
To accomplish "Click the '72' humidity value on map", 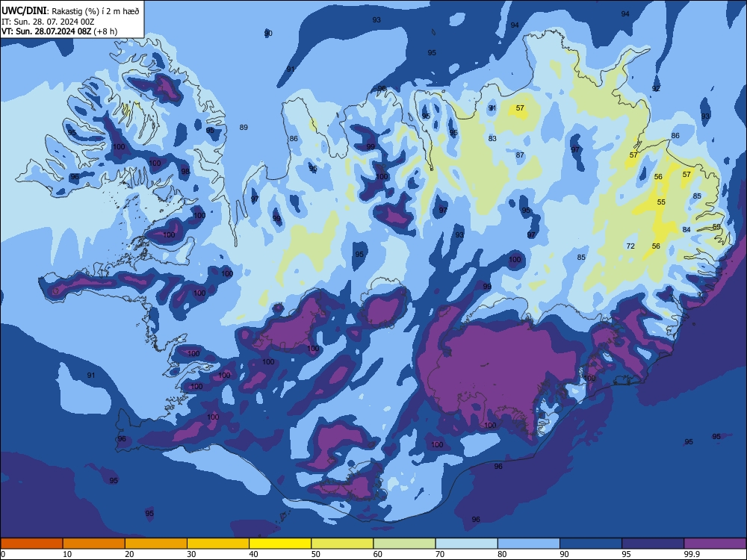I will pyautogui.click(x=630, y=246).
